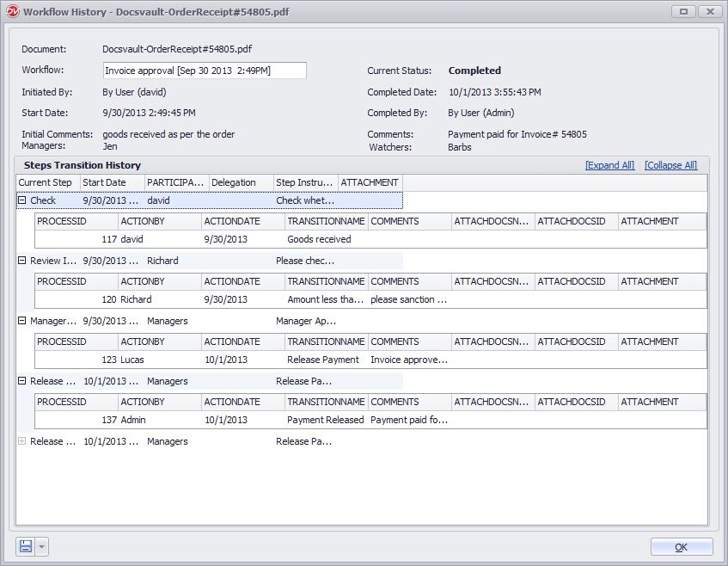The image size is (728, 566).
Task: Expand the last Release Payment step row
Action: coord(21,441)
